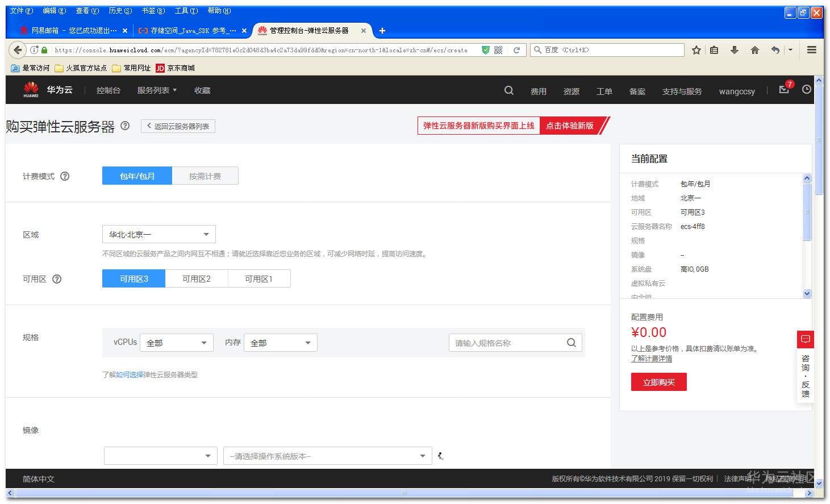Open the downloads arrow icon
This screenshot has width=830, height=504.
(x=735, y=50)
